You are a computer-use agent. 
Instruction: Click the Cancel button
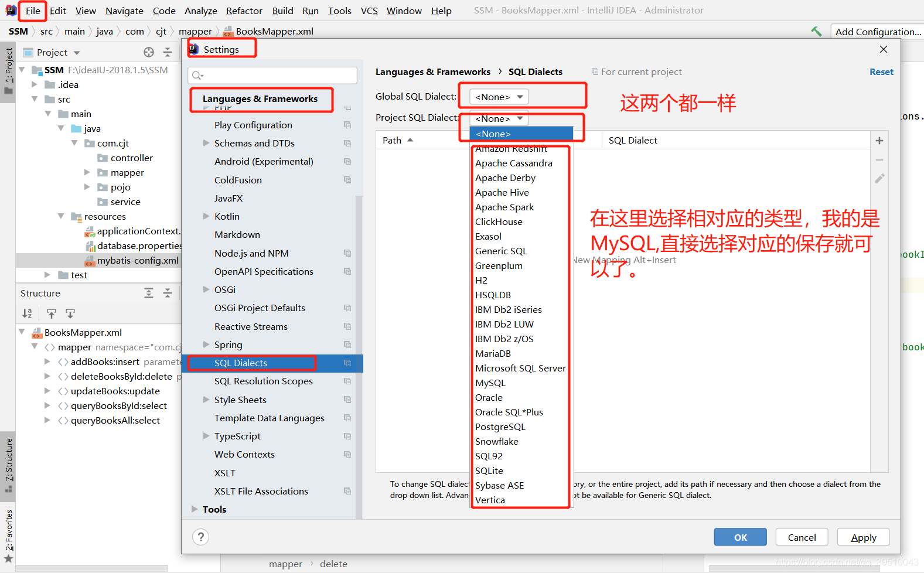[802, 537]
